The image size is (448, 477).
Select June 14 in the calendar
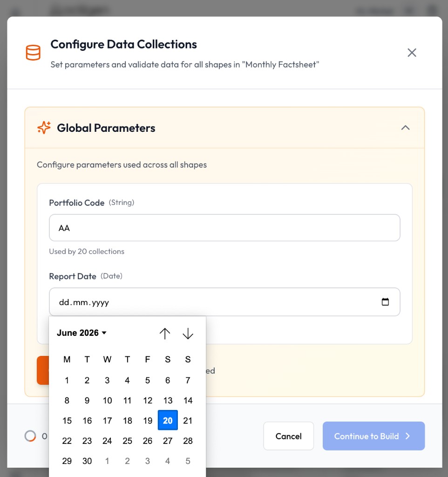click(188, 400)
